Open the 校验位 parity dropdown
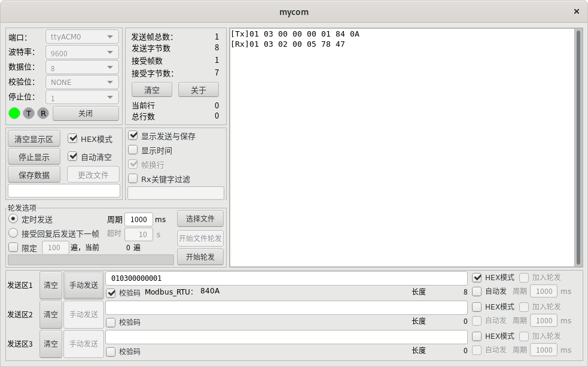Viewport: 588px width, 367px height. [81, 81]
